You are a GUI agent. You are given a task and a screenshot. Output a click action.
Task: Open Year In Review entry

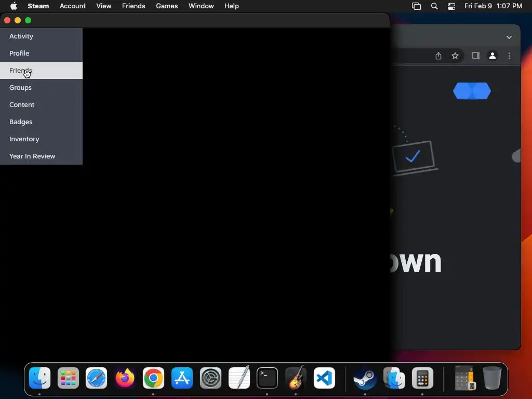tap(41, 156)
